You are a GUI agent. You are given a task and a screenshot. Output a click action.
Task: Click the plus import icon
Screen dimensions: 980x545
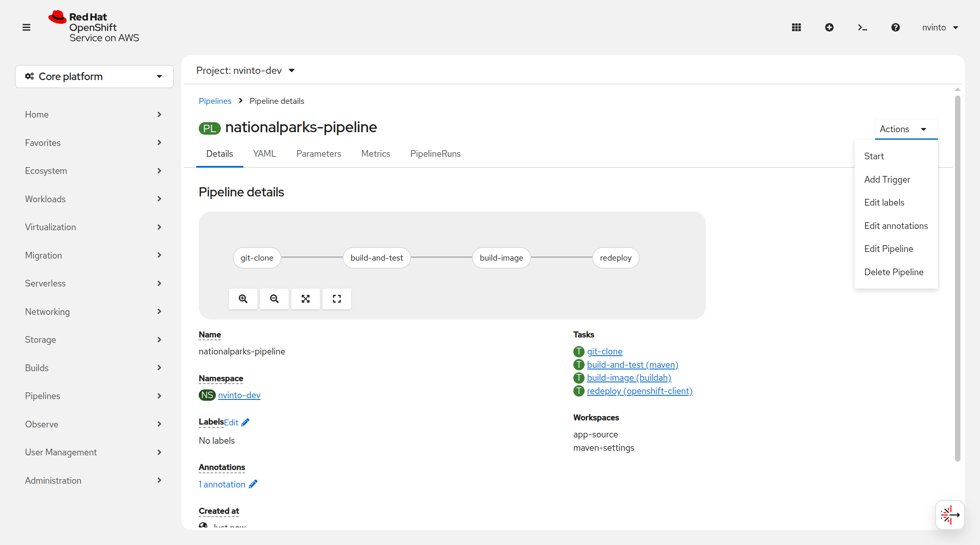pos(829,28)
